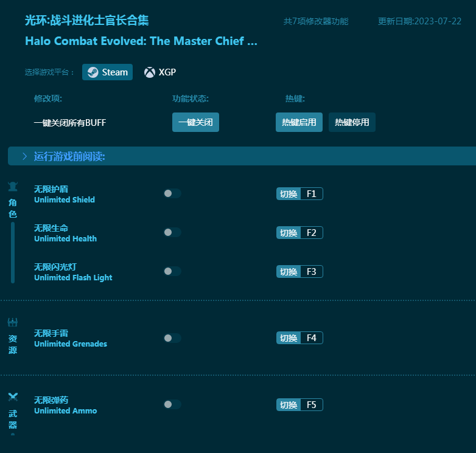Click the 共7项修改器功能 text
This screenshot has width=476, height=453.
coord(316,21)
